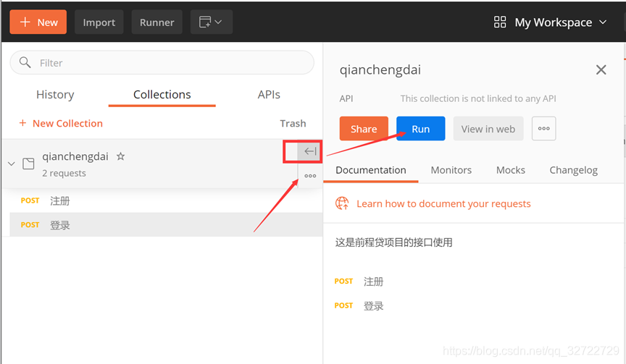The image size is (626, 364).
Task: Open the Runner
Action: [157, 22]
